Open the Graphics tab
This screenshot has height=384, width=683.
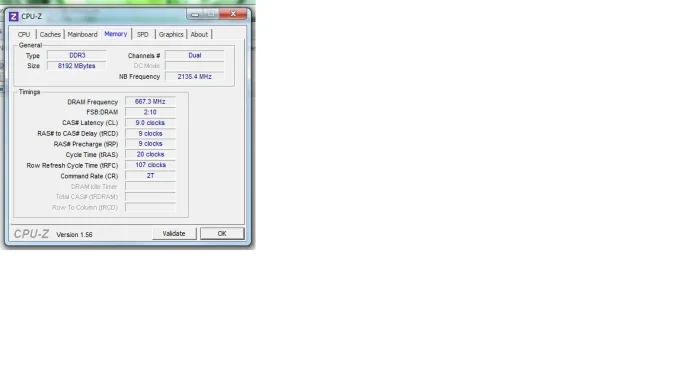click(x=171, y=34)
